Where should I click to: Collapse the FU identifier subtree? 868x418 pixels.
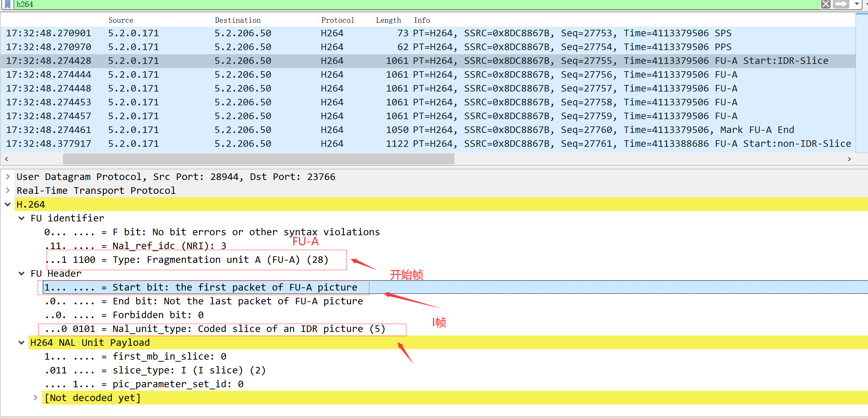(21, 218)
